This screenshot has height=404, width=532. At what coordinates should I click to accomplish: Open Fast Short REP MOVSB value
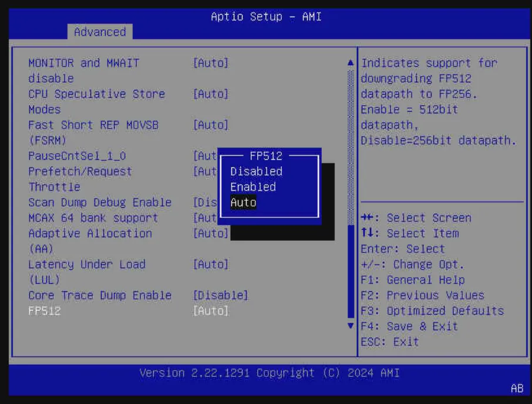click(210, 125)
